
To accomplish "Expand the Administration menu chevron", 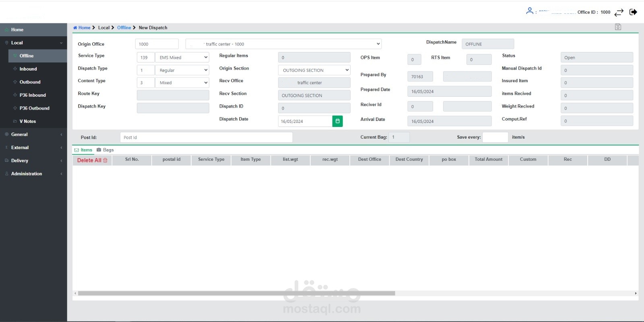I will click(61, 174).
